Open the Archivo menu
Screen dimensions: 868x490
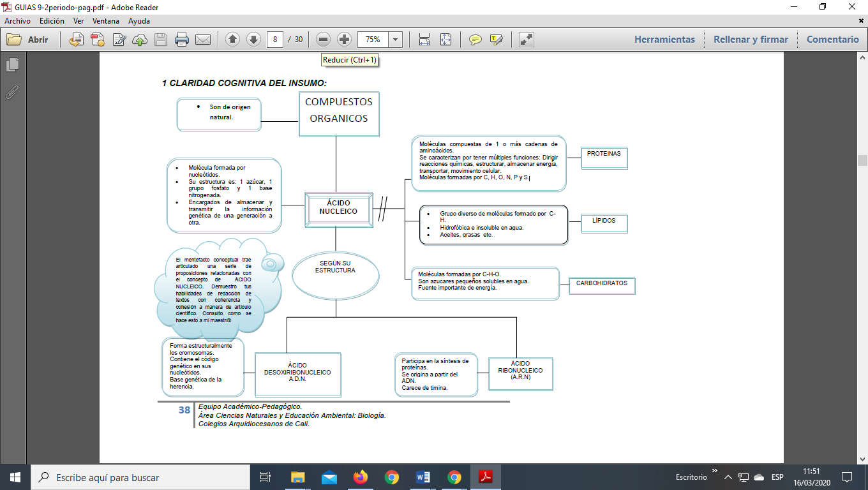(18, 21)
